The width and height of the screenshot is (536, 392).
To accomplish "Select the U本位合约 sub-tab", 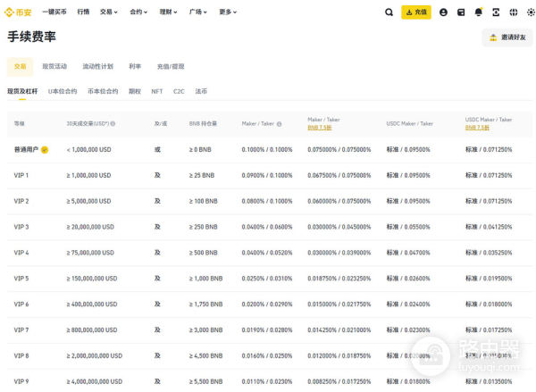I will 63,91.
